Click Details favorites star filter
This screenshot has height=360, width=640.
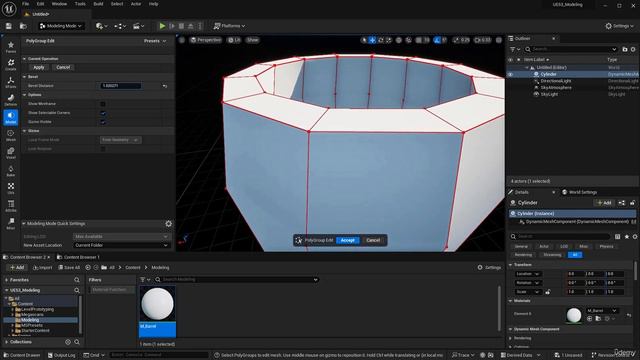pos(627,236)
